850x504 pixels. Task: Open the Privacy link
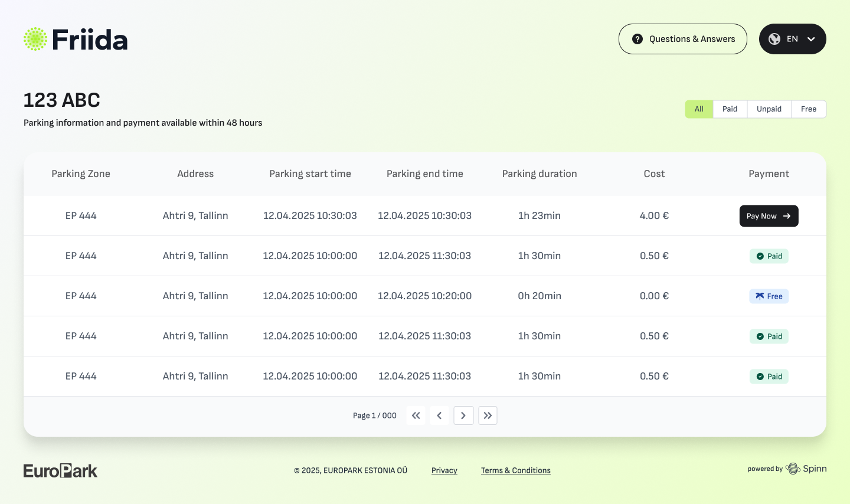coord(444,470)
